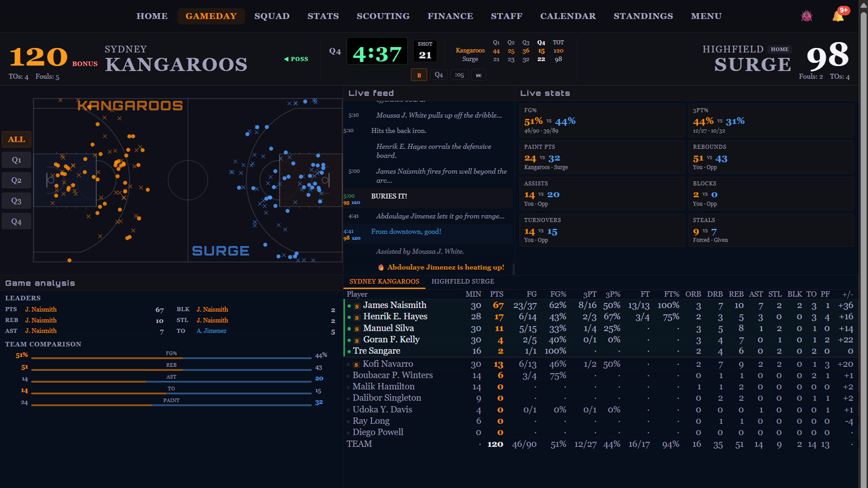Click the fire icon beside heating up

tap(381, 267)
